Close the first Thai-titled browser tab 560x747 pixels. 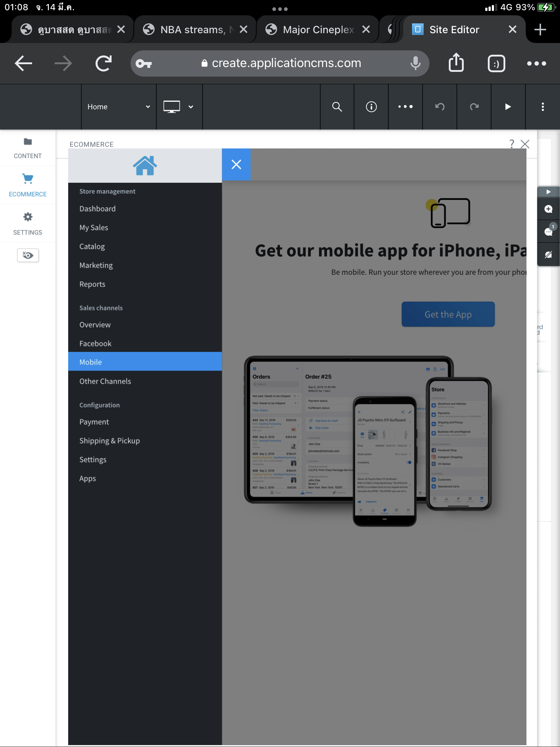pos(121,30)
